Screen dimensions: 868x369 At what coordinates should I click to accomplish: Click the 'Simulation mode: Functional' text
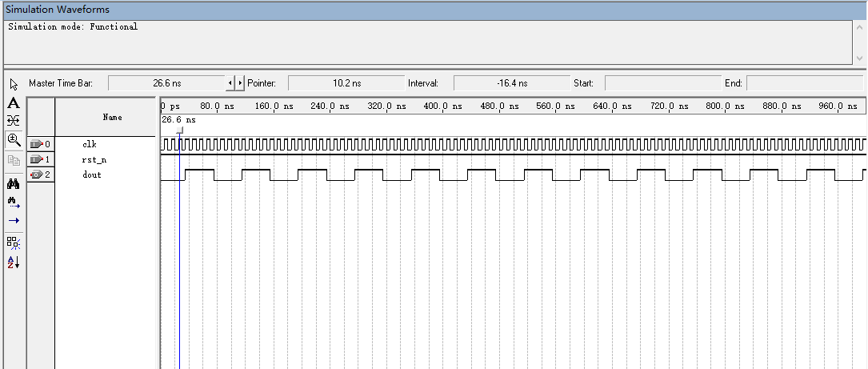(73, 26)
